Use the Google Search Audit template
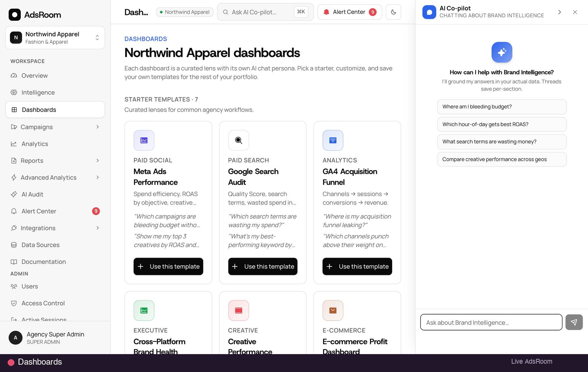Viewport: 588px width, 372px height. click(263, 266)
